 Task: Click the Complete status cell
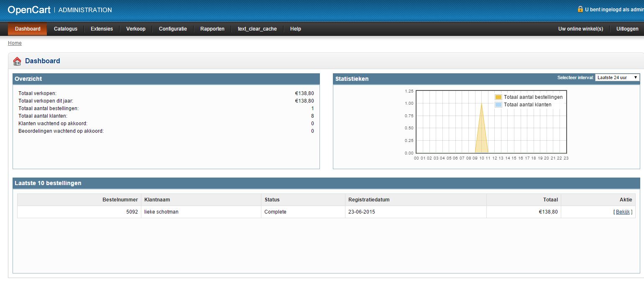[303, 212]
